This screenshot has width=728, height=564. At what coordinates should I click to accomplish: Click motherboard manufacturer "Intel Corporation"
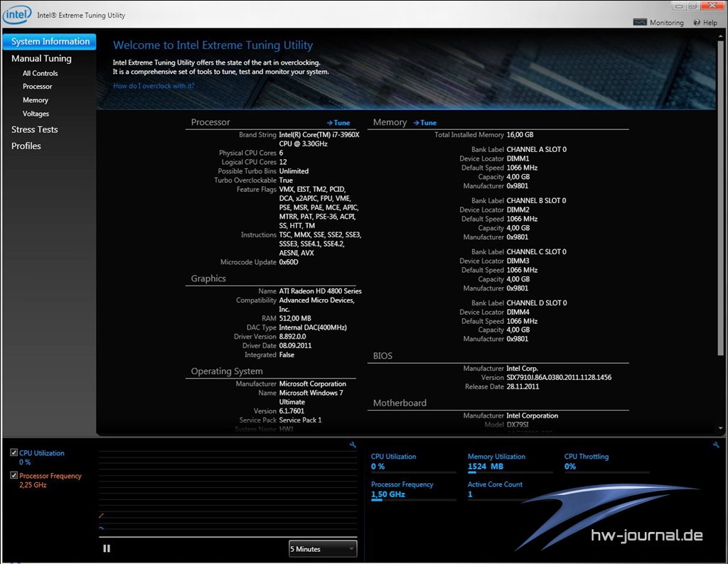(x=532, y=416)
